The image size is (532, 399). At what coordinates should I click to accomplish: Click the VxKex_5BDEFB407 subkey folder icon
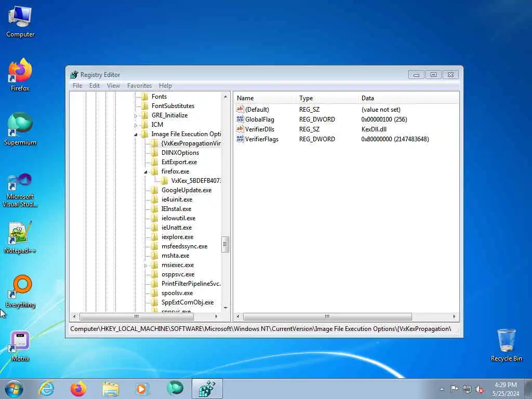point(165,181)
